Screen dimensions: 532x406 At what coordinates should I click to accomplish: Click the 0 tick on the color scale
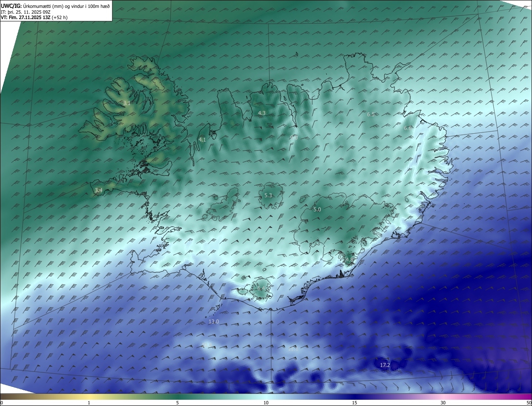[1, 403]
